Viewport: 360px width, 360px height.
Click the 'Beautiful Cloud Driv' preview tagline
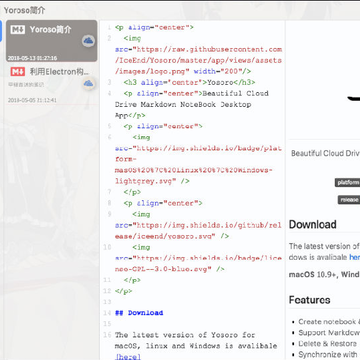[x=325, y=153]
